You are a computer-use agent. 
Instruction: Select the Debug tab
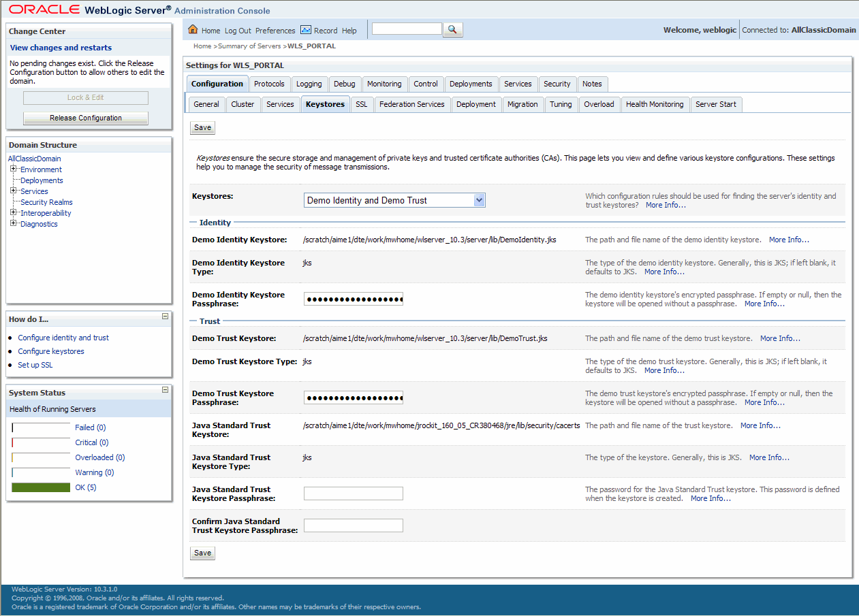point(345,84)
